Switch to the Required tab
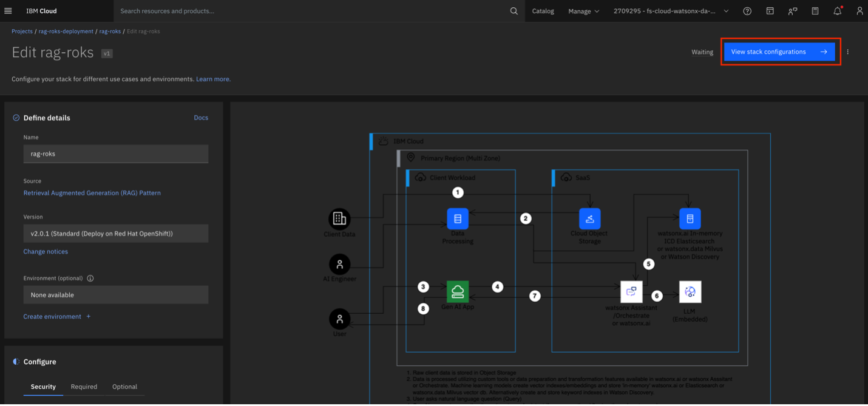 [x=84, y=387]
